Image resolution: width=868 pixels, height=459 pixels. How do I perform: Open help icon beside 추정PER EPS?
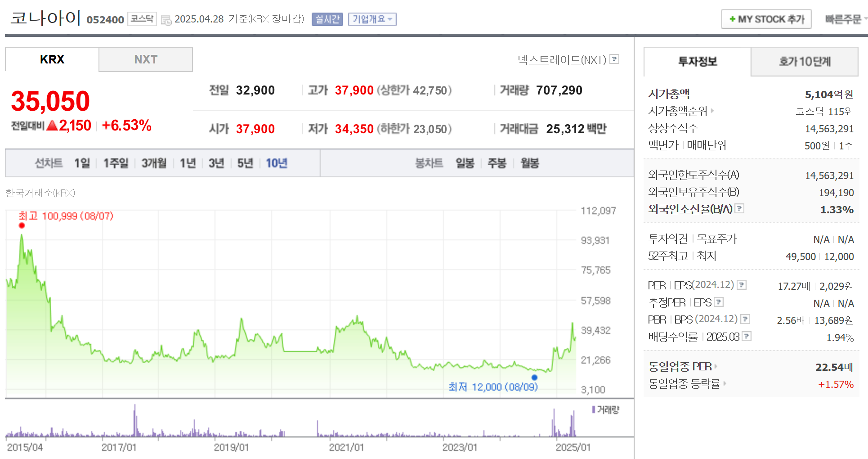click(x=719, y=302)
